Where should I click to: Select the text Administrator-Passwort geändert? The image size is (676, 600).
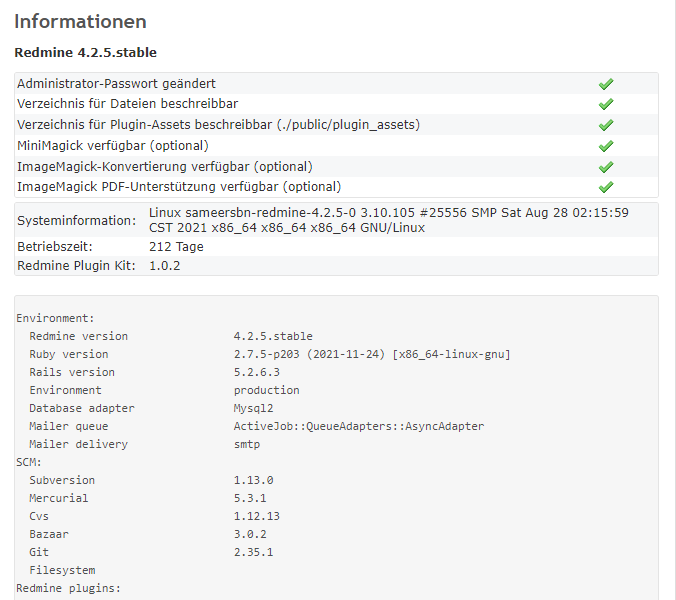pyautogui.click(x=116, y=84)
